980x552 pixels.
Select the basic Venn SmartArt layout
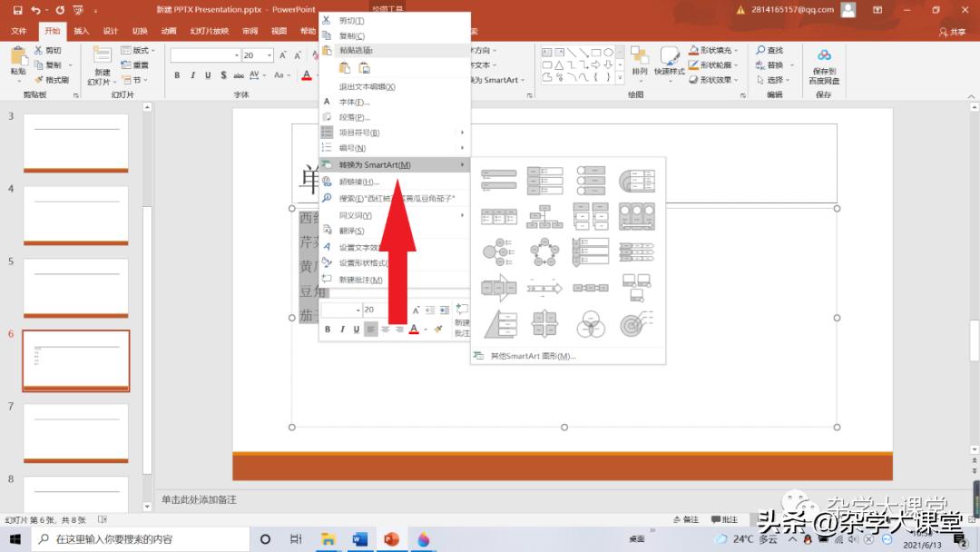click(x=590, y=324)
